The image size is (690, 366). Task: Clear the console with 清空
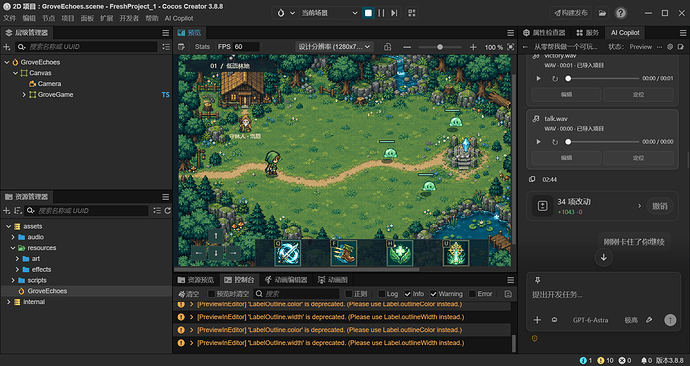(x=189, y=294)
